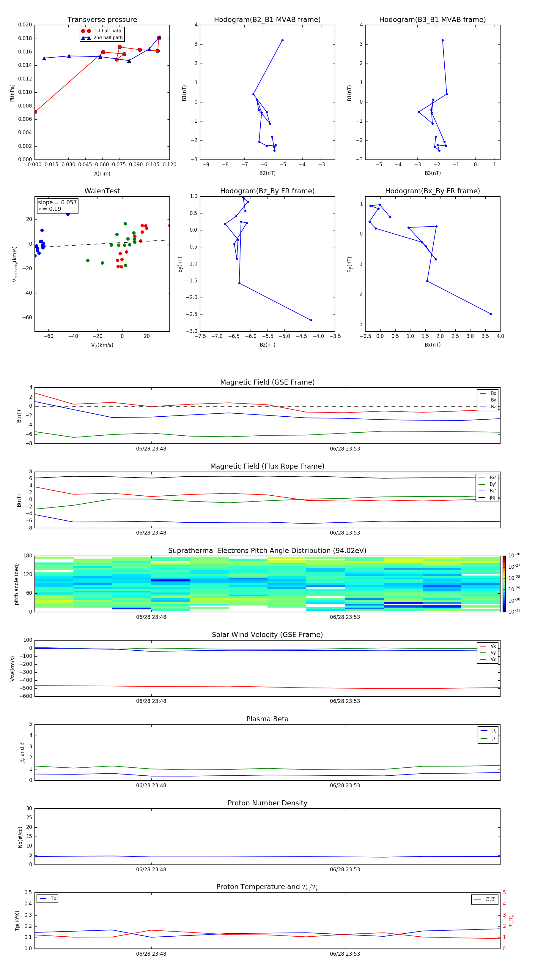The width and height of the screenshot is (535, 980).
Task: Click '06/28 23:53' label under GSE magnetic field
Action: [345, 449]
